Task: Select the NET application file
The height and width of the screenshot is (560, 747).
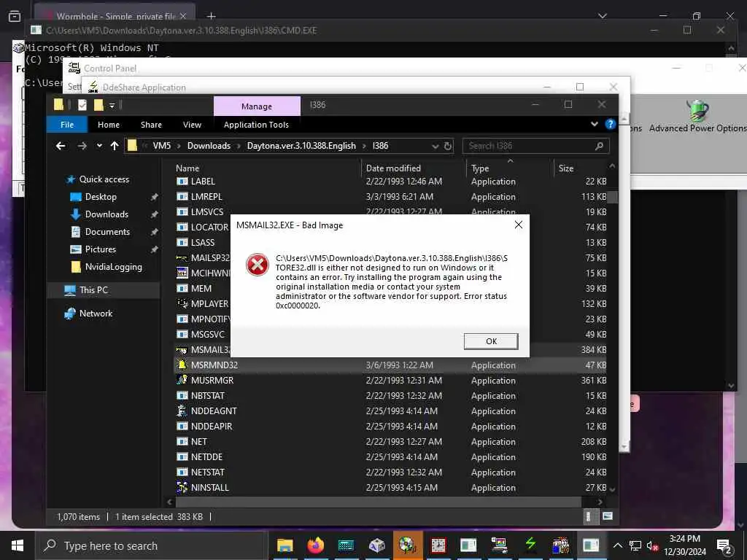Action: click(x=198, y=441)
